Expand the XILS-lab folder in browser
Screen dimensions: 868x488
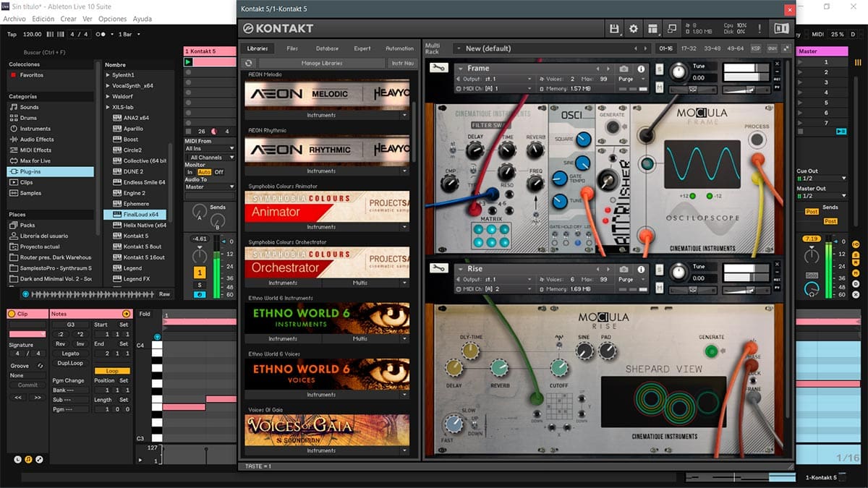click(108, 107)
